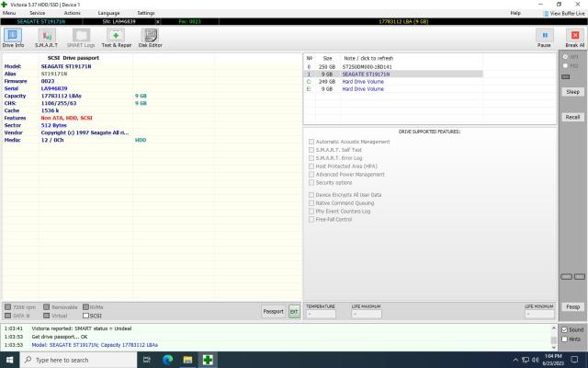
Task: Open Microsoft Edge from taskbar
Action: tap(168, 360)
